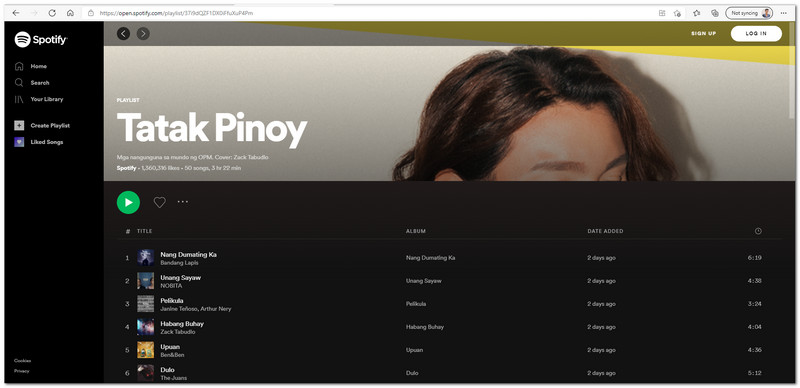This screenshot has height=388, width=800.
Task: Open the playlist more options menu
Action: 183,202
